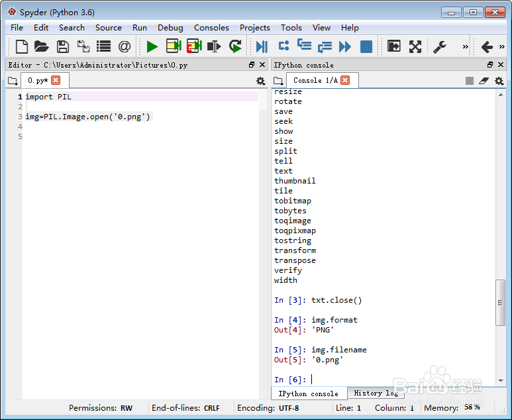512x420 pixels.
Task: Open the Source menu
Action: [109, 28]
